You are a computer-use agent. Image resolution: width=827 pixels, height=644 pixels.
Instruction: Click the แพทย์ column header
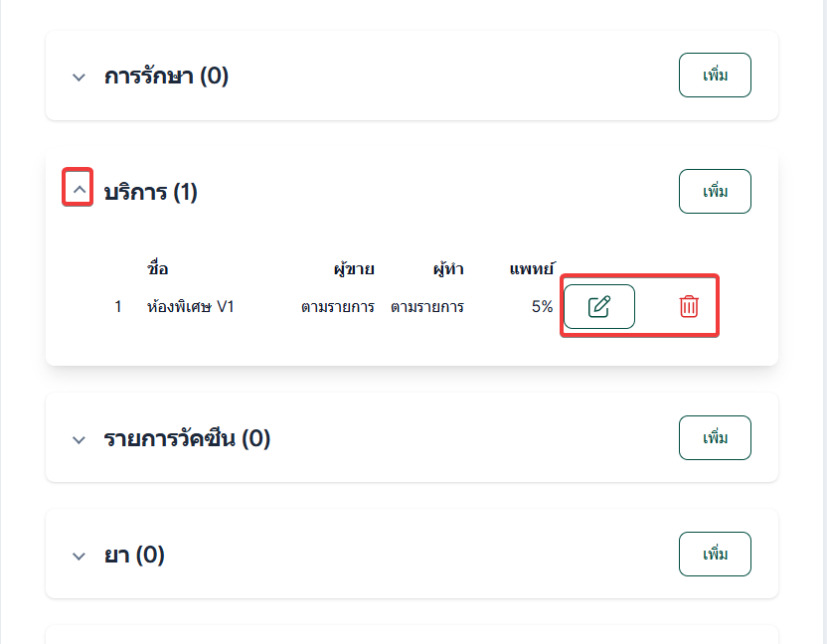click(x=532, y=268)
